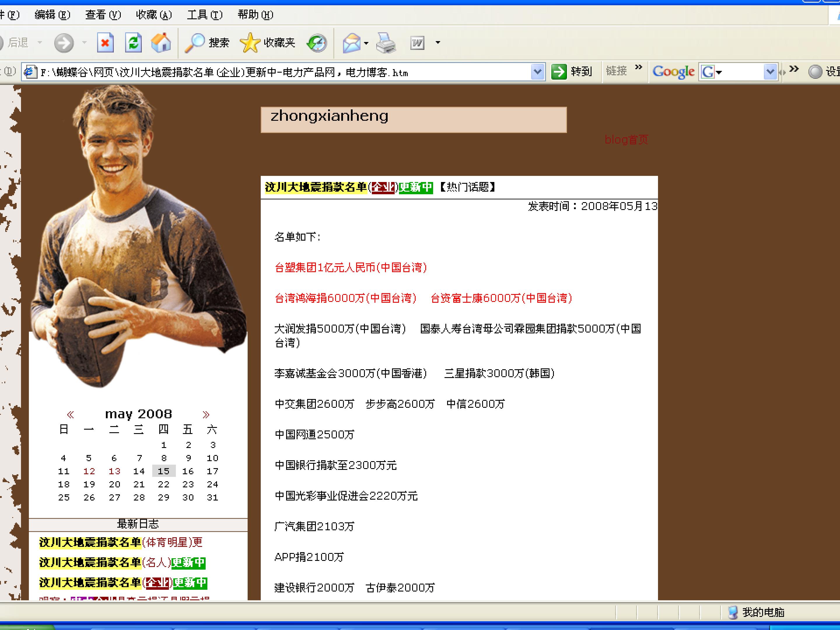Open the 收藏(A) menu
840x630 pixels.
pyautogui.click(x=154, y=15)
